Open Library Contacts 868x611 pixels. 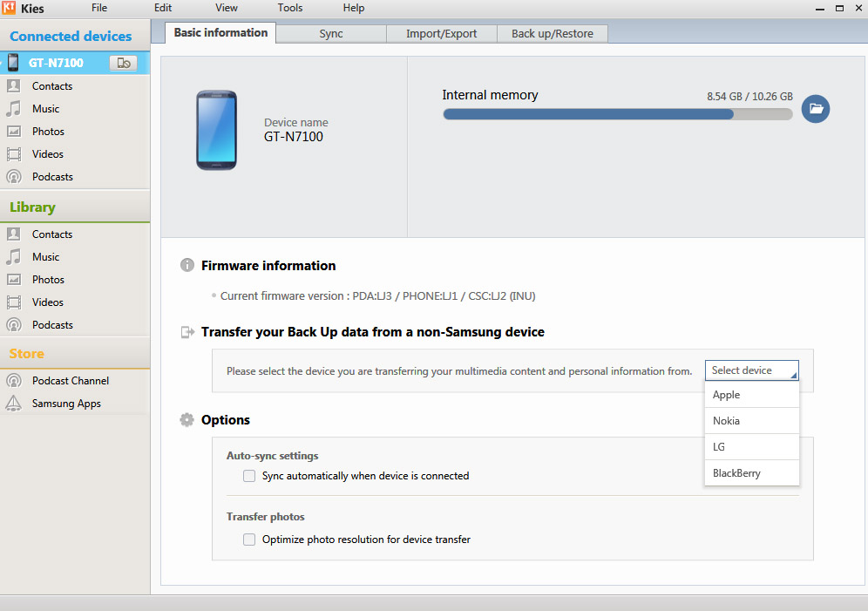click(52, 234)
